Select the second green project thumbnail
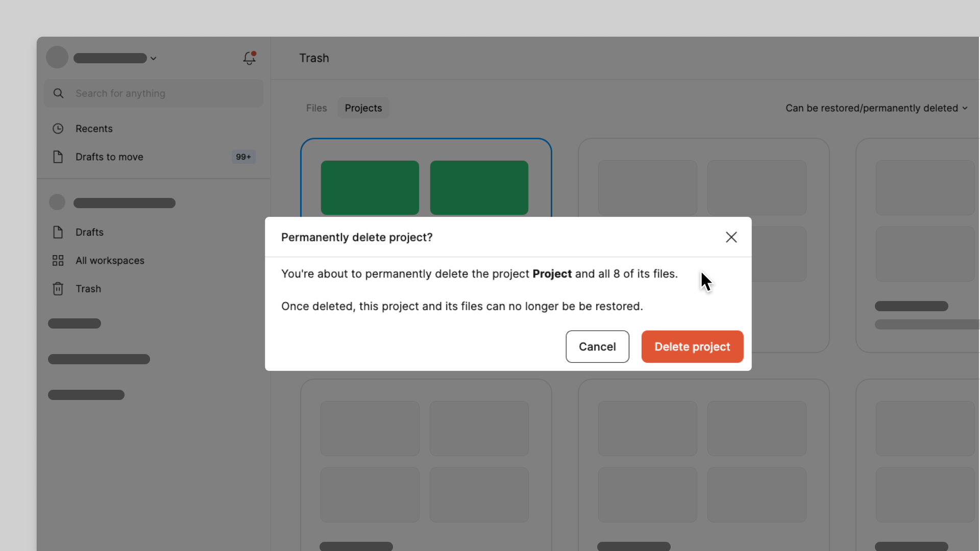 [479, 188]
